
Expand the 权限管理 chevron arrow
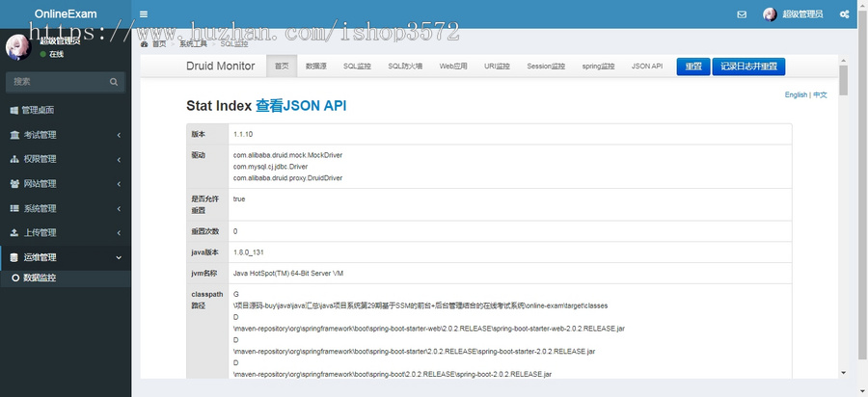[x=119, y=159]
